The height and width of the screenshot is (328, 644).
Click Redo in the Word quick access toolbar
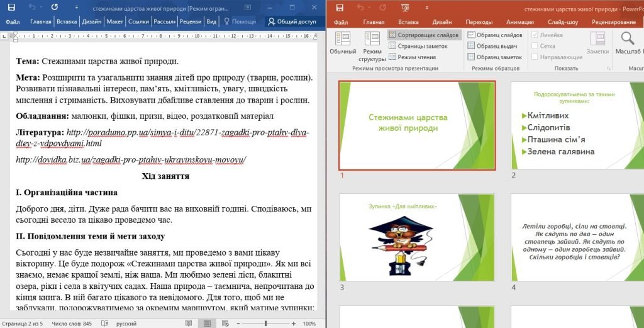click(54, 8)
